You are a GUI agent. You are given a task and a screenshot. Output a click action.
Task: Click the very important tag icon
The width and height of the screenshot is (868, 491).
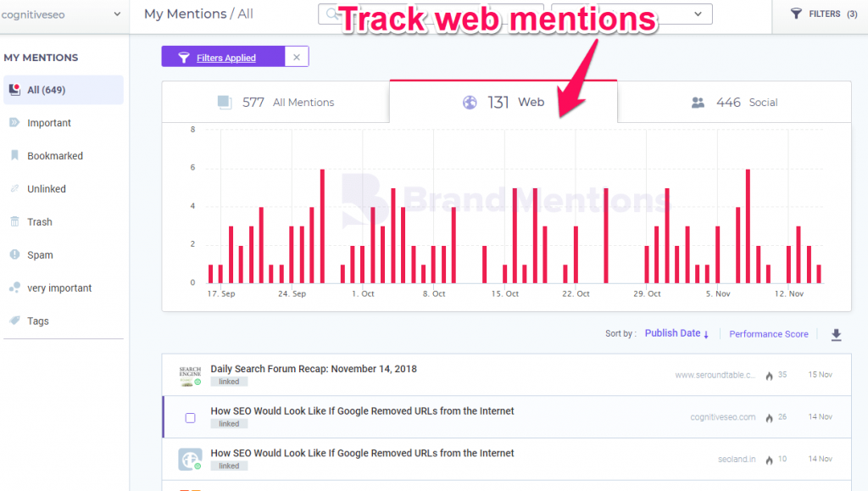pos(14,287)
